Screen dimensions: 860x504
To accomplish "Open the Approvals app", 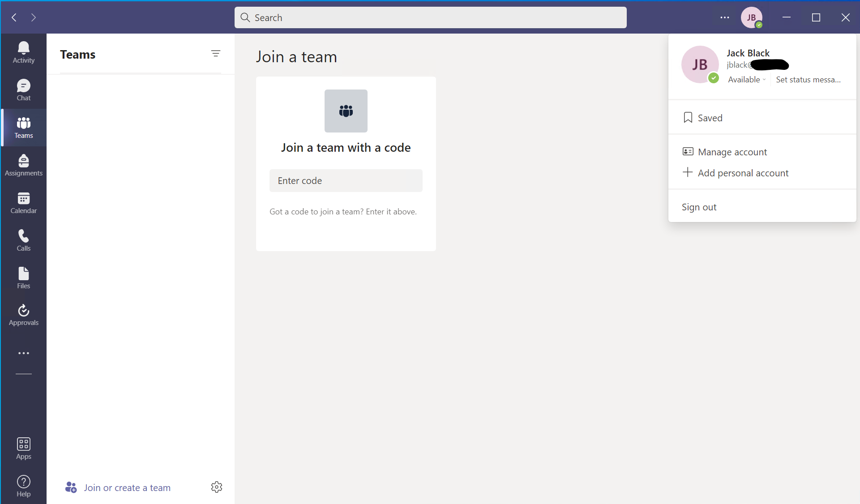I will (23, 314).
